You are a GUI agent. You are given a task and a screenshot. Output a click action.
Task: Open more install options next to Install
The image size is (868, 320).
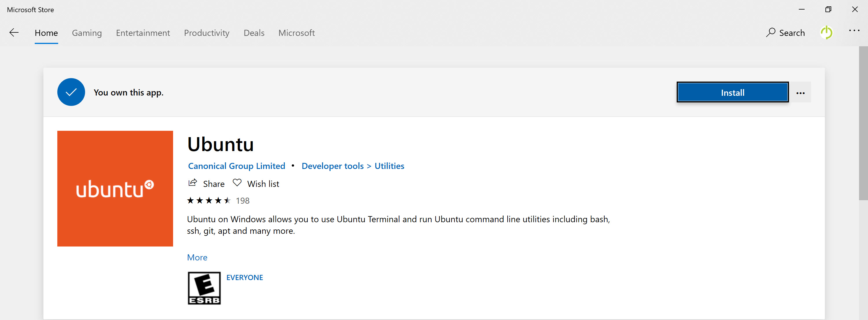click(801, 92)
